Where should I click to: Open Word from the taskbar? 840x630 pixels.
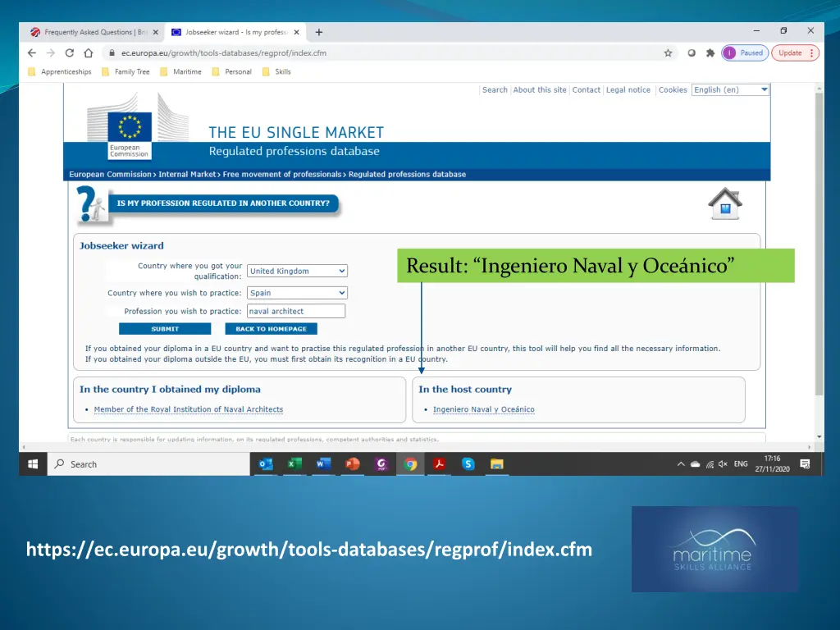[x=323, y=464]
